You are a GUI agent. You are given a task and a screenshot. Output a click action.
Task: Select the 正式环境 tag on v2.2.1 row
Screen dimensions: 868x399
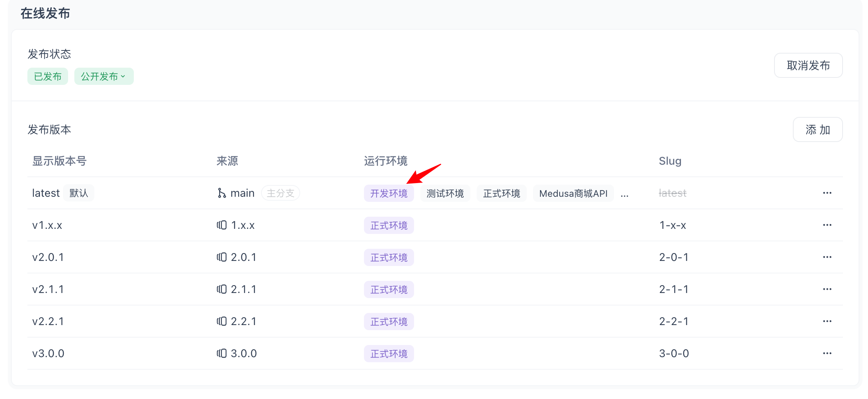pyautogui.click(x=389, y=321)
